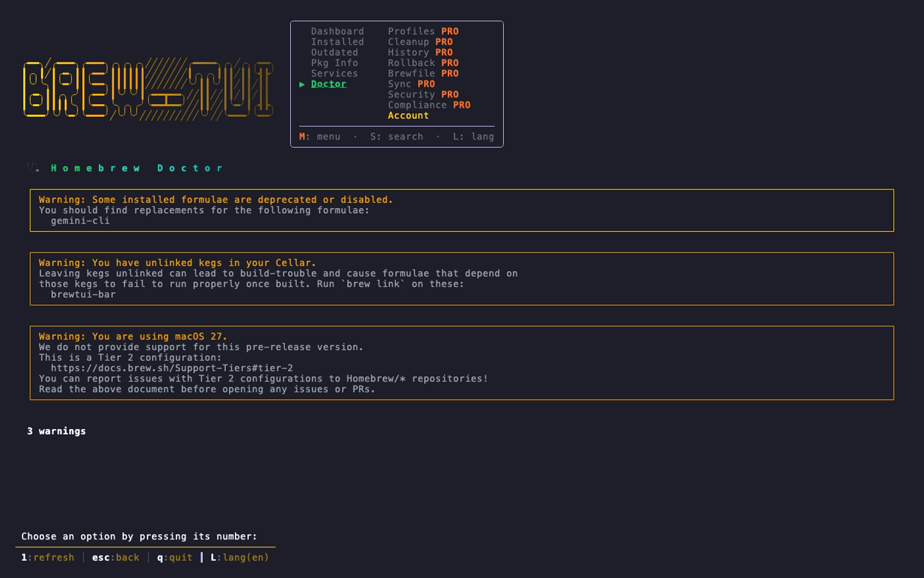Open Pkg Info from the menu
Image resolution: width=924 pixels, height=578 pixels.
coord(334,63)
